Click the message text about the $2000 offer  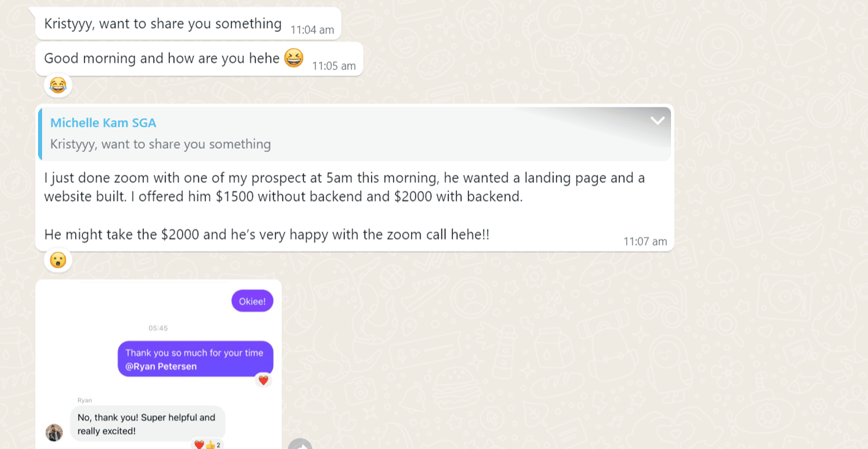pyautogui.click(x=345, y=206)
